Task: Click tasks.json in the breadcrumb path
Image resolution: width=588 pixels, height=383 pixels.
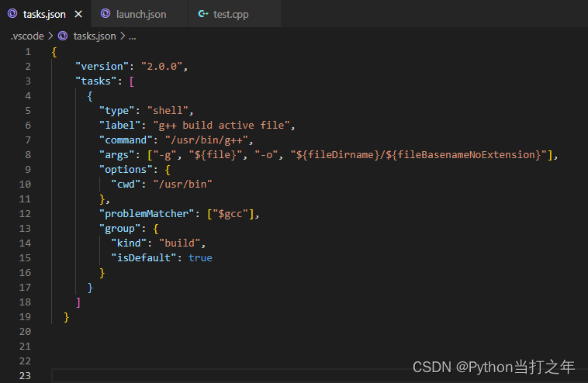Action: (x=95, y=36)
